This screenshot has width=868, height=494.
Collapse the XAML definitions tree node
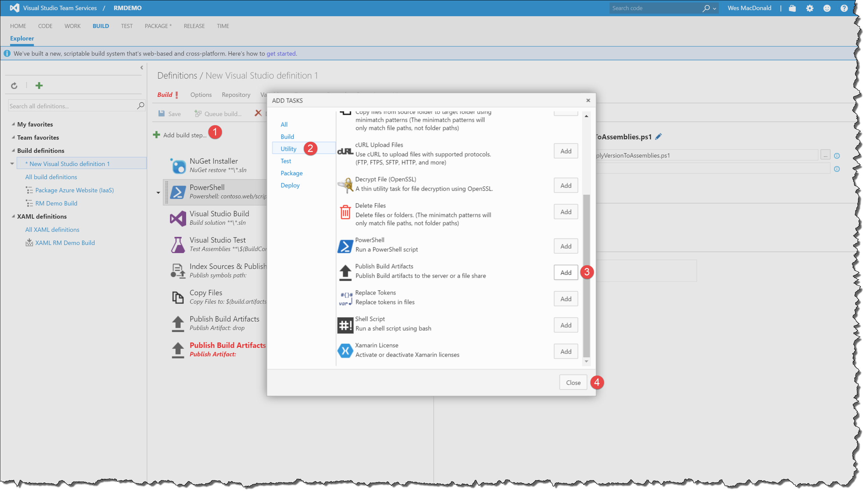point(13,216)
